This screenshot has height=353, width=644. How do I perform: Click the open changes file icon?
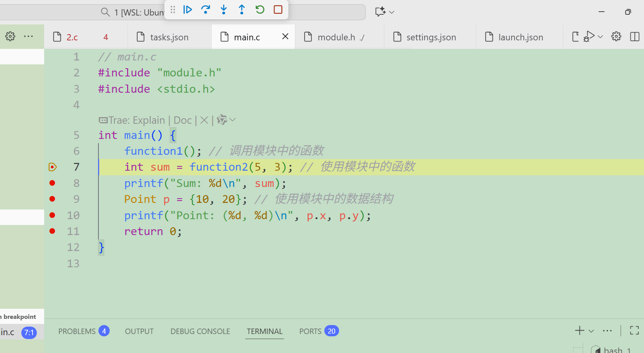pyautogui.click(x=575, y=36)
